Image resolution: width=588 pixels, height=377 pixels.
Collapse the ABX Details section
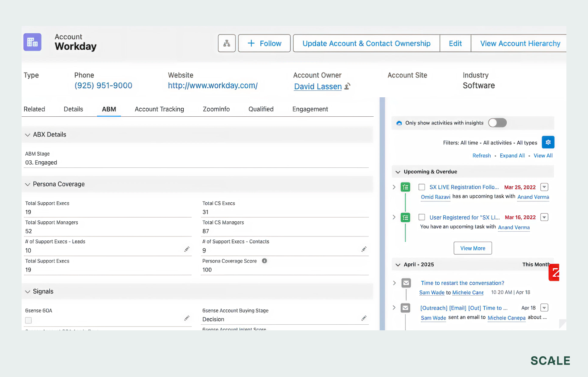tap(28, 134)
